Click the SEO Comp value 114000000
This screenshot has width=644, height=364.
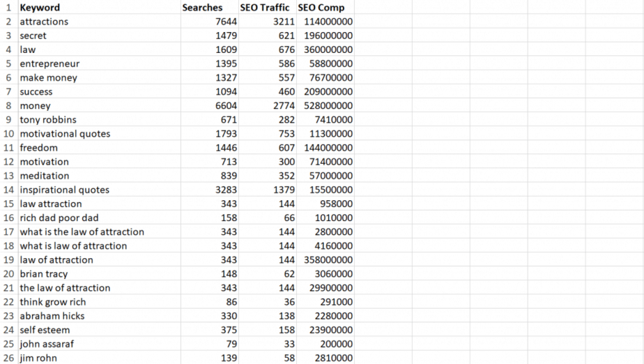click(325, 22)
